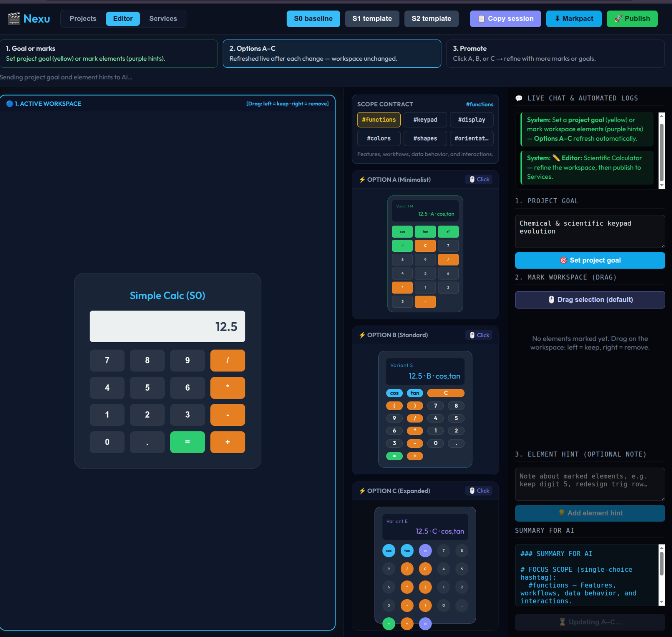The height and width of the screenshot is (637, 672).
Task: Select the #orientation scope tag
Action: point(471,138)
